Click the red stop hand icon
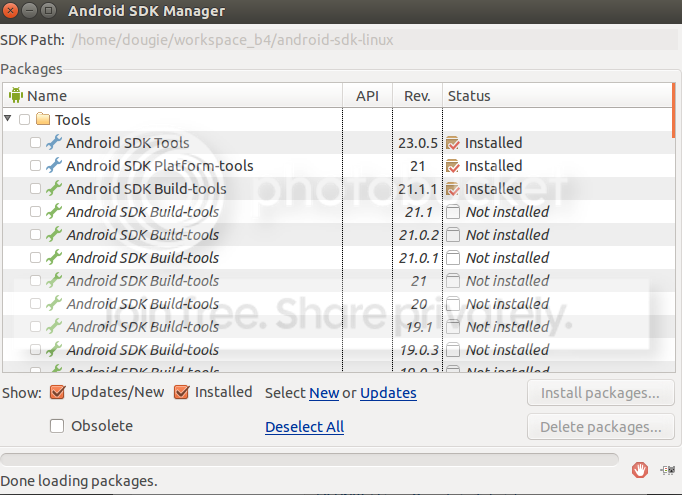 640,469
